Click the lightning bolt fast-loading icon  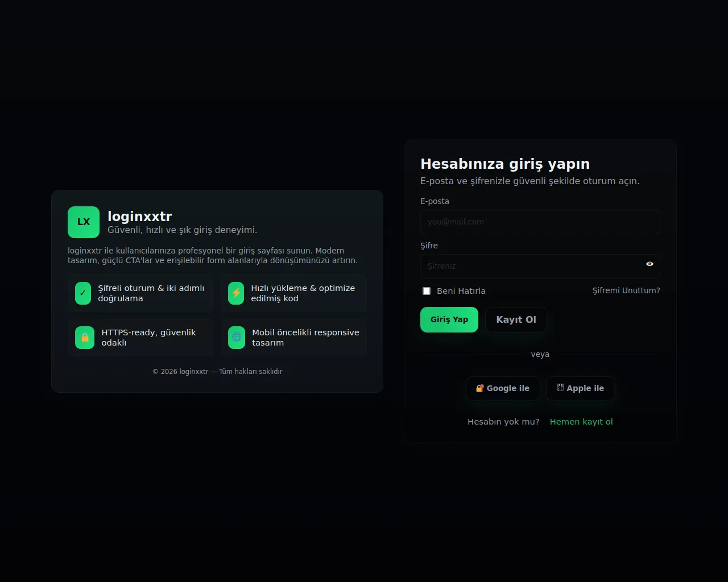(236, 293)
